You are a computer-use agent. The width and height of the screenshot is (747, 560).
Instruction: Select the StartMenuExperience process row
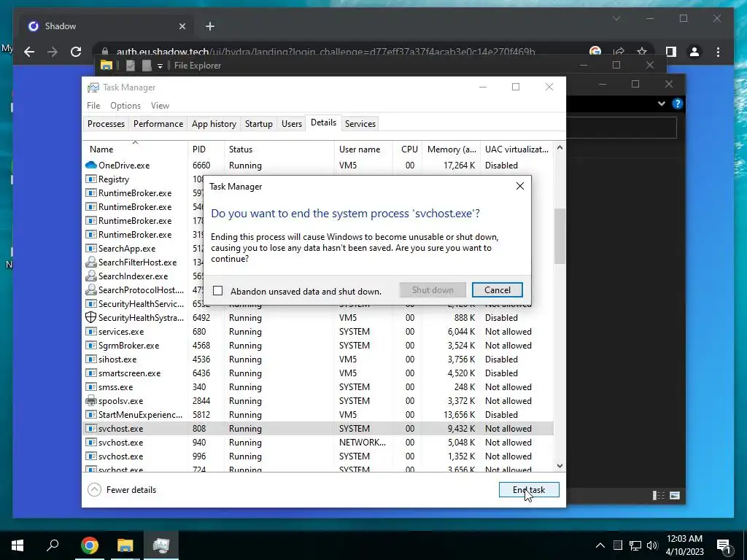pos(318,415)
